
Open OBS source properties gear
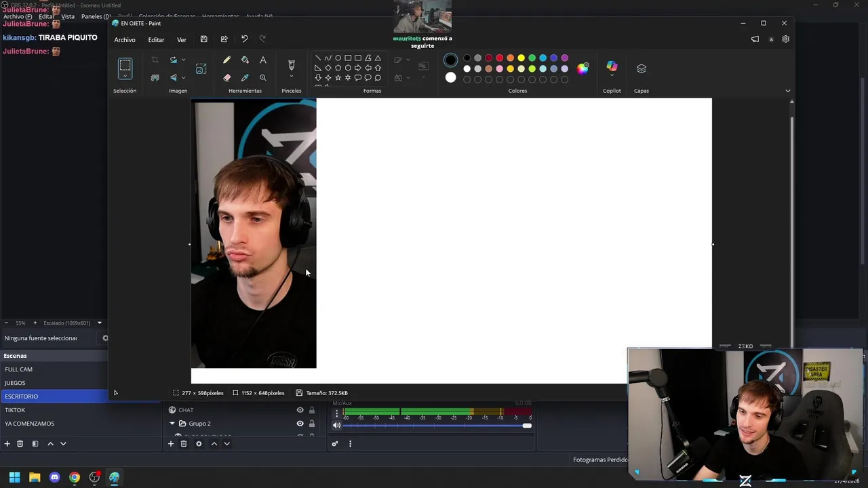199,443
